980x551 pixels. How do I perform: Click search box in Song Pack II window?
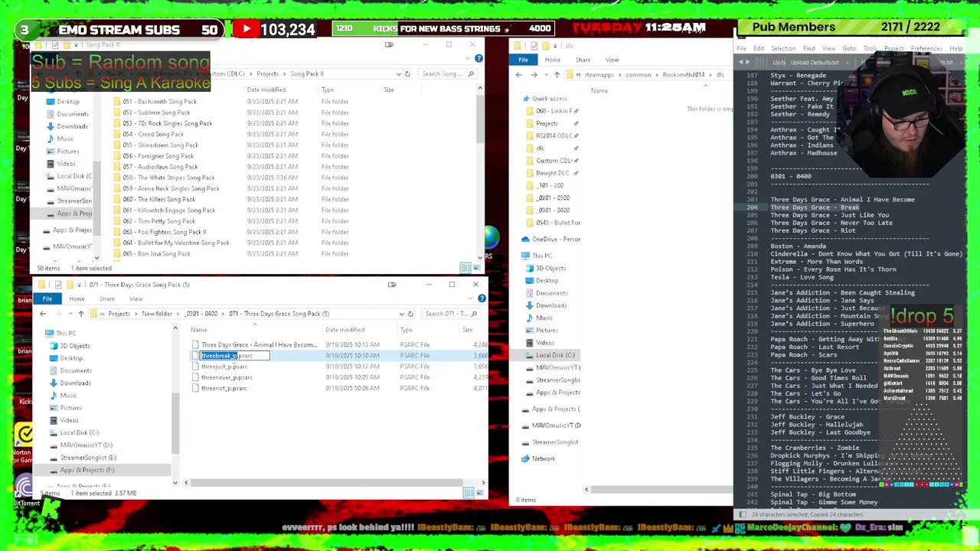[x=447, y=74]
